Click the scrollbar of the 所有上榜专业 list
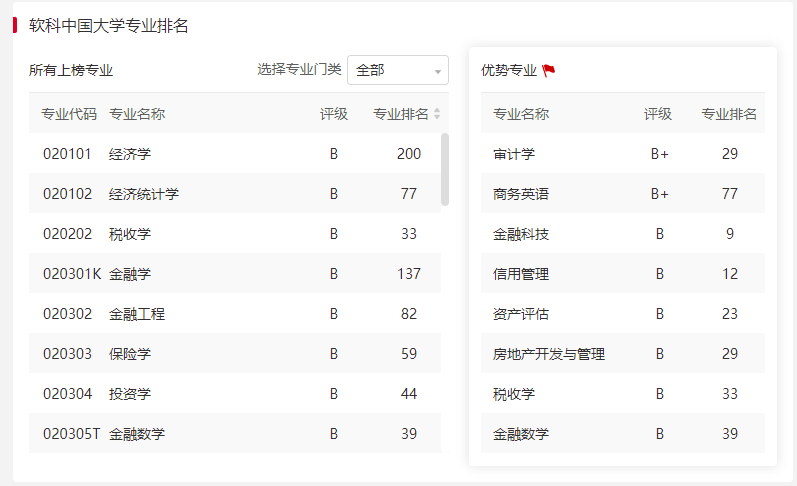Screen dimensions: 797x486 (x=445, y=169)
